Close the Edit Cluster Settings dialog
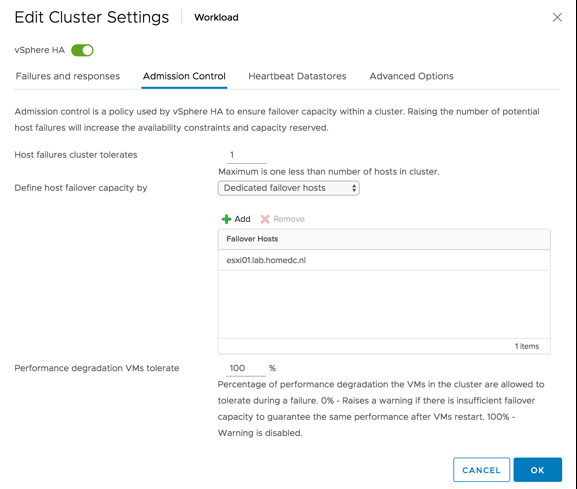This screenshot has height=489, width=577. tap(557, 17)
